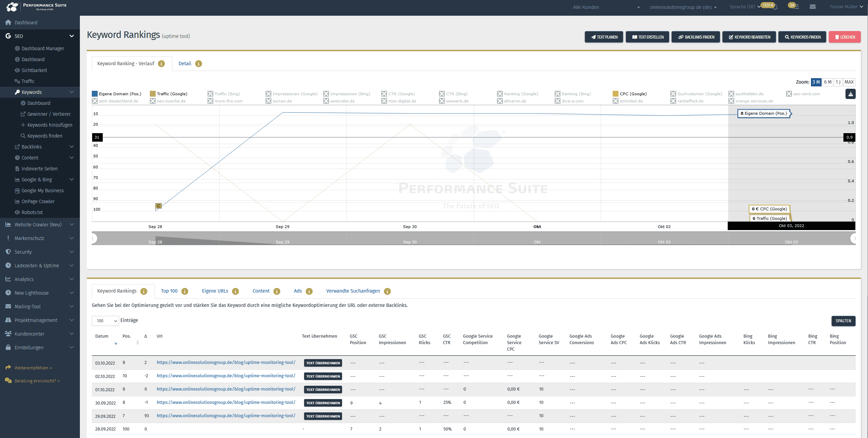Click the Keywords hinzufügen plus icon

tap(23, 125)
